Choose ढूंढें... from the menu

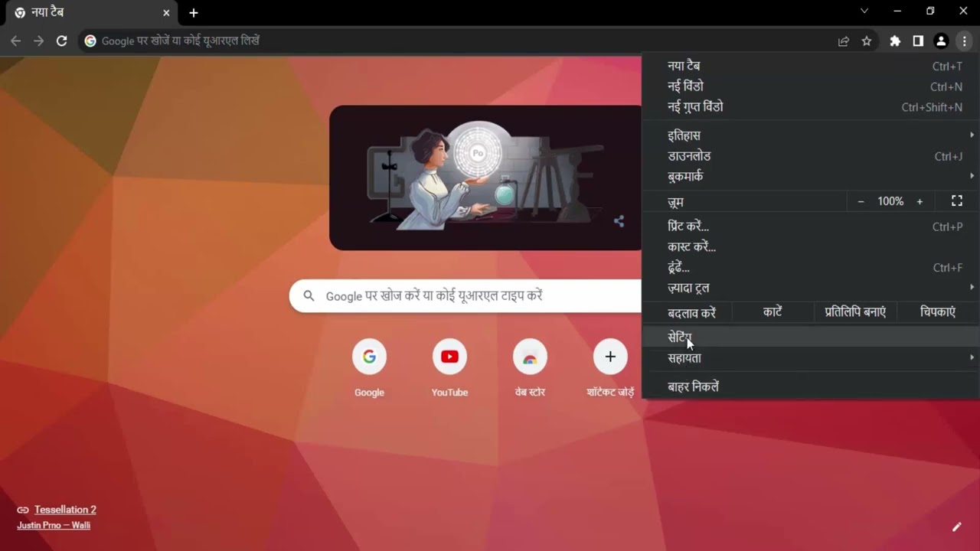pyautogui.click(x=811, y=267)
